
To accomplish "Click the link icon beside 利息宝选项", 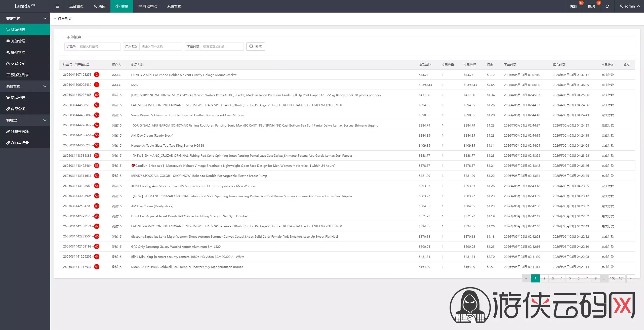I will pyautogui.click(x=8, y=132).
